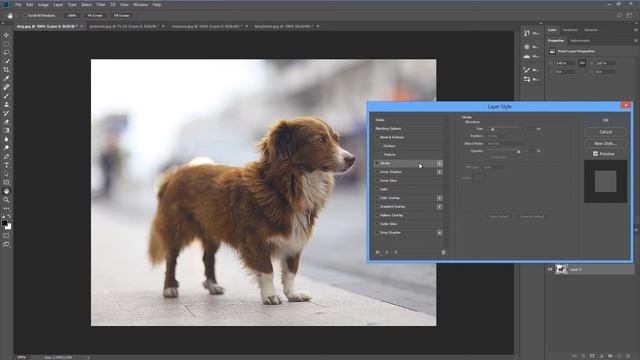Select the History Brush tool
This screenshot has height=360, width=640.
(6, 113)
